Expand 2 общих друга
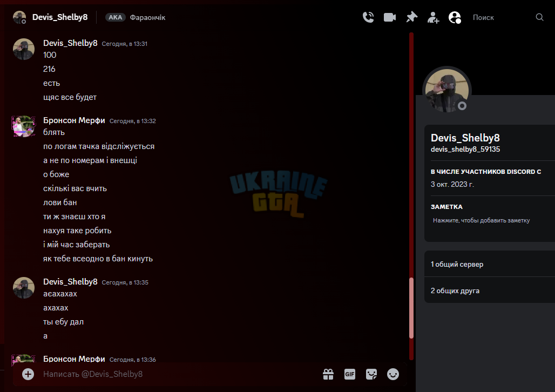 pos(490,290)
